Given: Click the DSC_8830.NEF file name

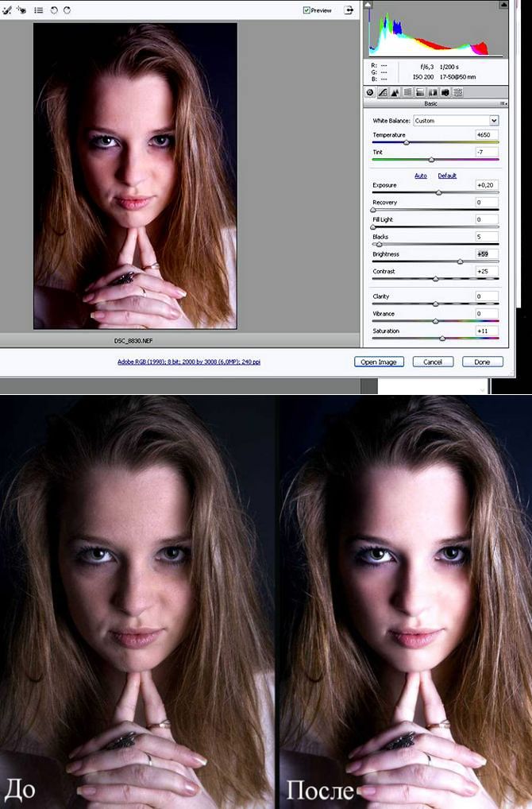Looking at the screenshot, I should (x=133, y=341).
